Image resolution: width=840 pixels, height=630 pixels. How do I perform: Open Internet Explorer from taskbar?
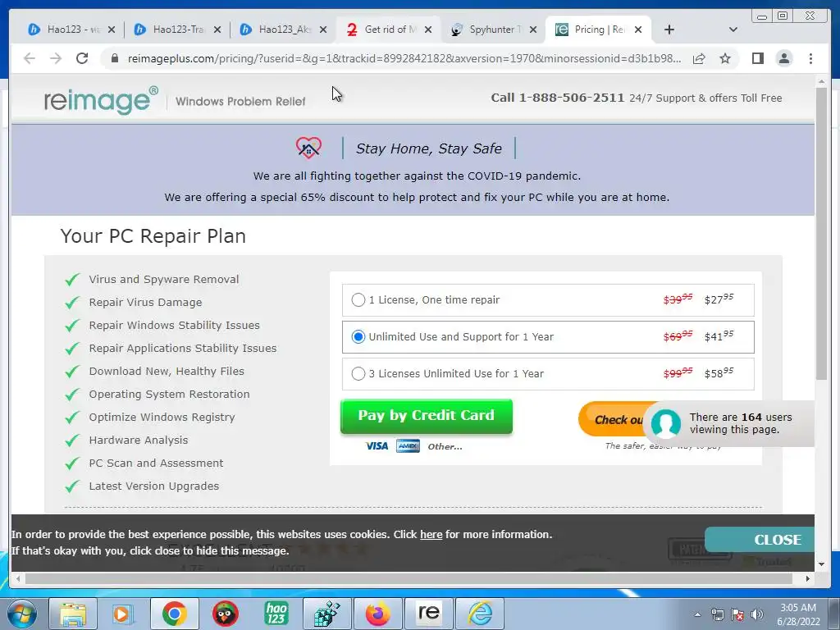point(480,614)
